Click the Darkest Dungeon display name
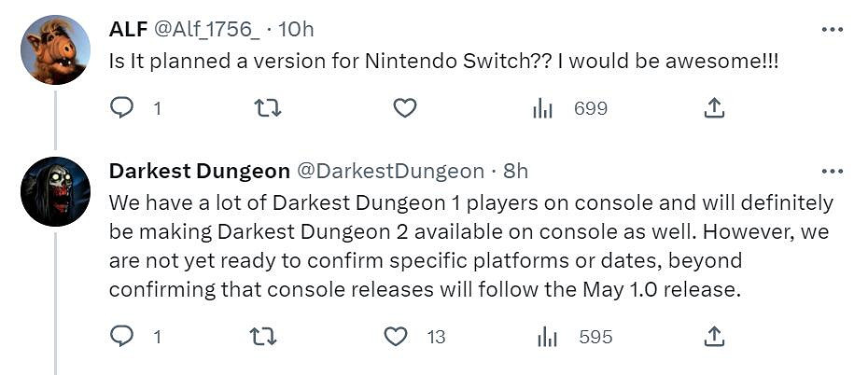The width and height of the screenshot is (868, 375). [x=199, y=171]
